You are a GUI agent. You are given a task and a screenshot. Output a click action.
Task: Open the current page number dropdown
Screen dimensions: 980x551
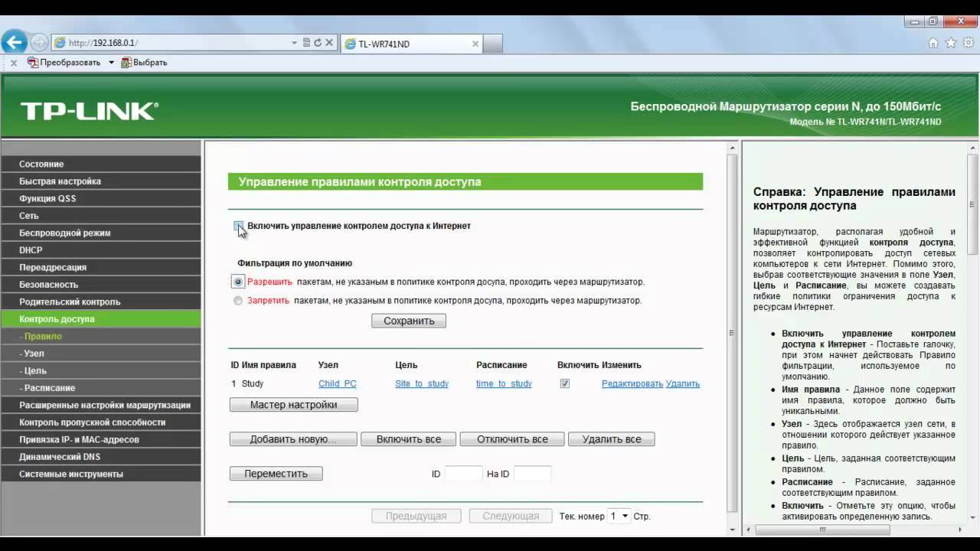click(619, 516)
